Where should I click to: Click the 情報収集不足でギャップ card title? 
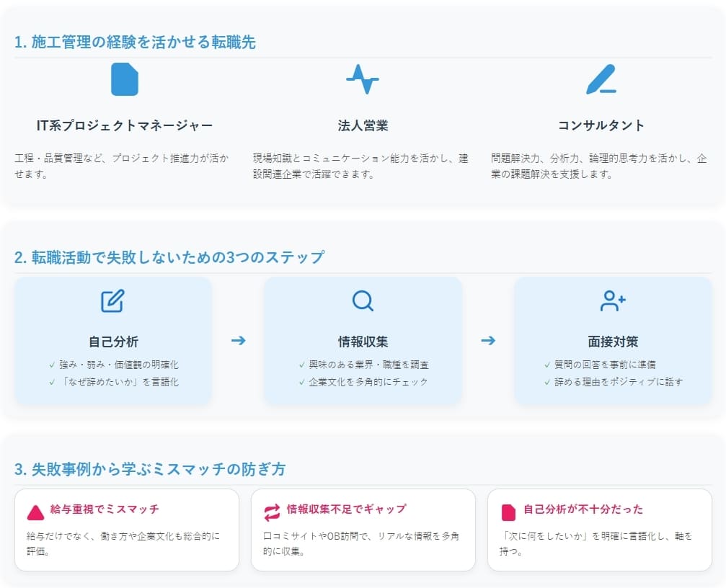346,509
